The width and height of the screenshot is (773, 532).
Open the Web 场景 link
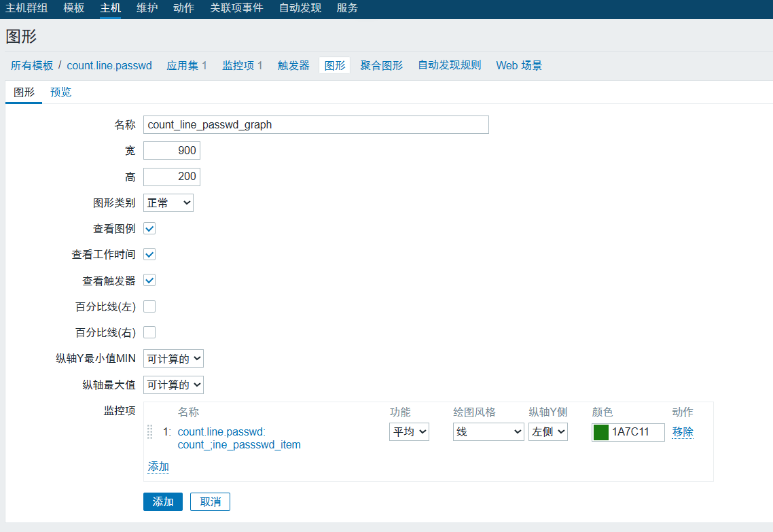[x=519, y=66]
